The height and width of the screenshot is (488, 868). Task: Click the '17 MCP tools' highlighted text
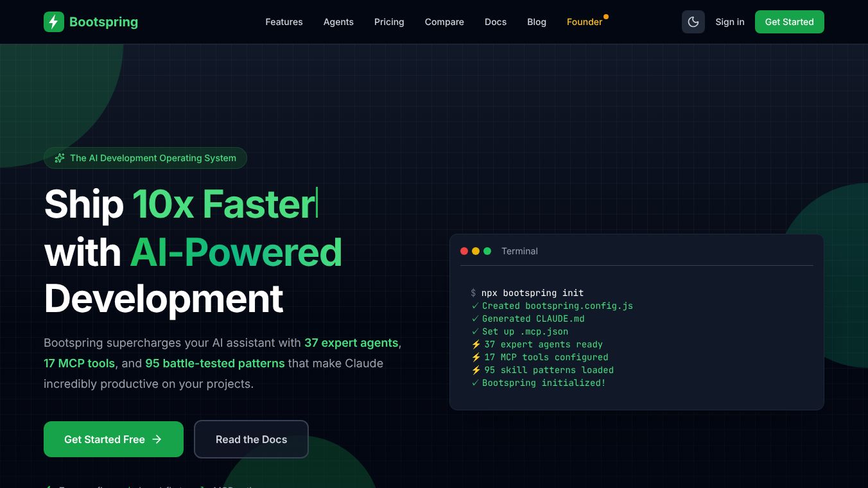[79, 363]
